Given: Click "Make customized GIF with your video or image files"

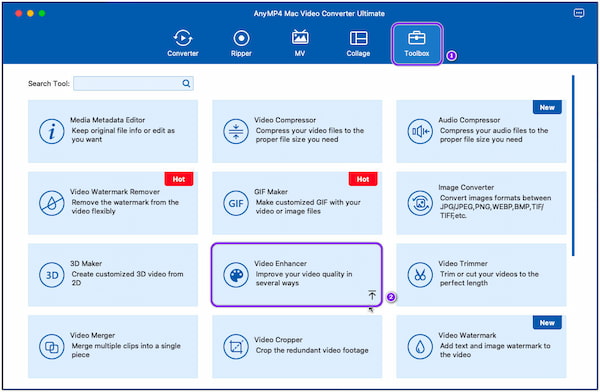Looking at the screenshot, I should click(x=308, y=206).
